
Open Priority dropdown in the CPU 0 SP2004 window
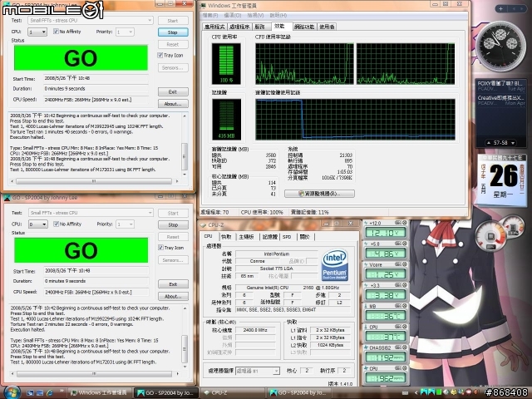[x=125, y=224]
